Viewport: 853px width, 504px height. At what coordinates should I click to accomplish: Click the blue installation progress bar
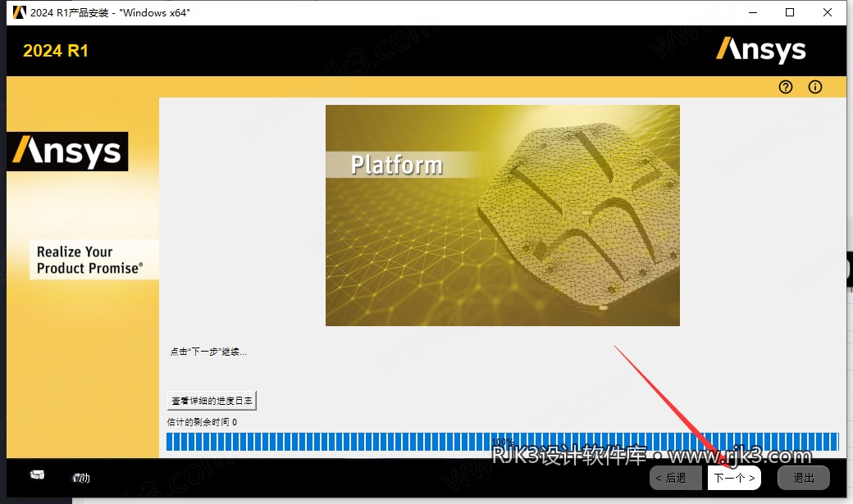503,442
